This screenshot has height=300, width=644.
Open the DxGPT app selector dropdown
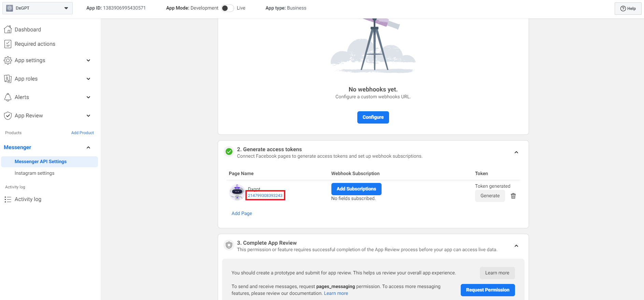pyautogui.click(x=38, y=8)
